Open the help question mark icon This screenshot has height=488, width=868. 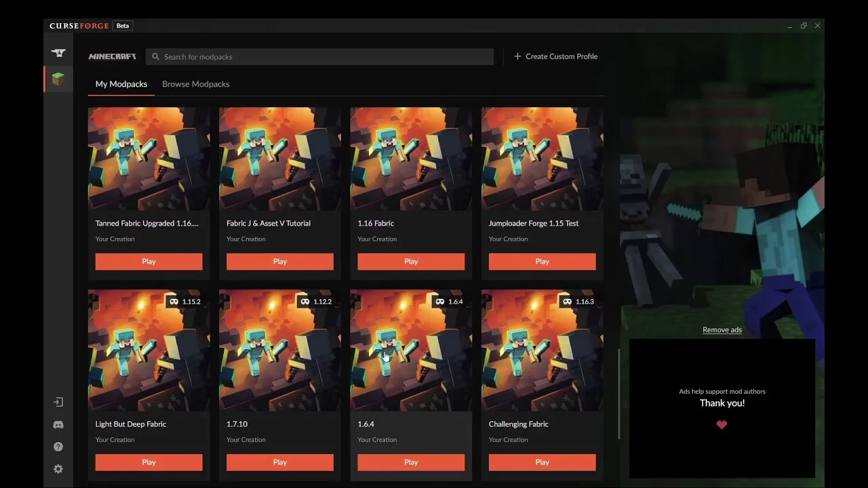(58, 447)
